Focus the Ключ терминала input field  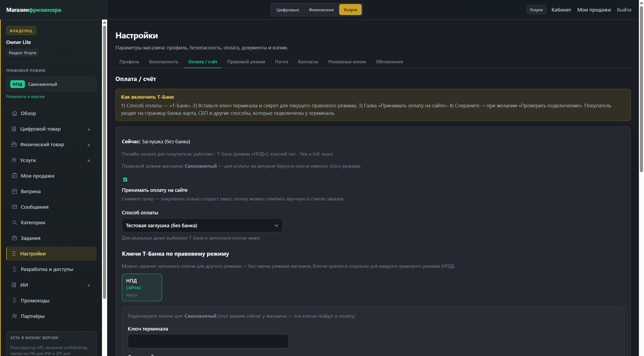point(208,341)
